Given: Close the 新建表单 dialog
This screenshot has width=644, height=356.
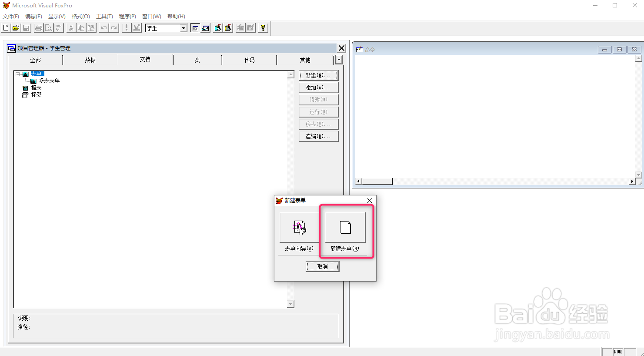Looking at the screenshot, I should [x=370, y=201].
